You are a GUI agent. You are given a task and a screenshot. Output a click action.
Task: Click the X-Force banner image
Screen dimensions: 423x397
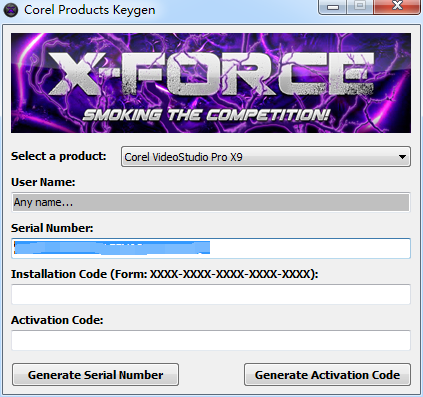(x=211, y=83)
